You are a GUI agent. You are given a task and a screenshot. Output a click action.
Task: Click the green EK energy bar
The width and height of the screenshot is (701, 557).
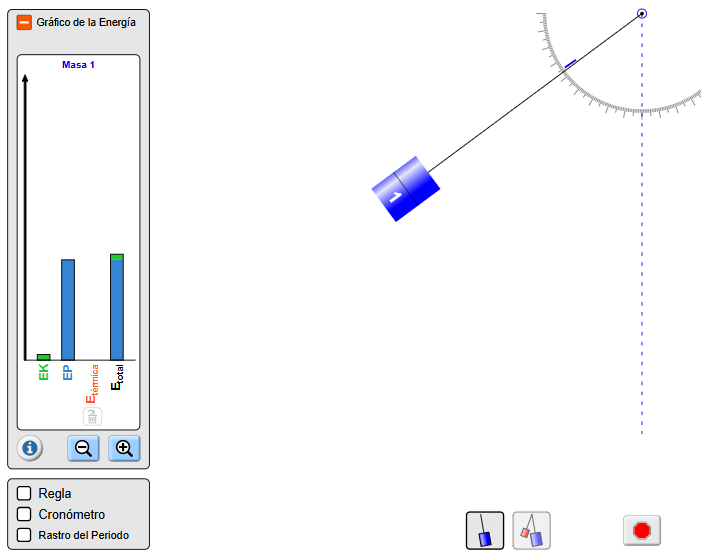click(43, 357)
